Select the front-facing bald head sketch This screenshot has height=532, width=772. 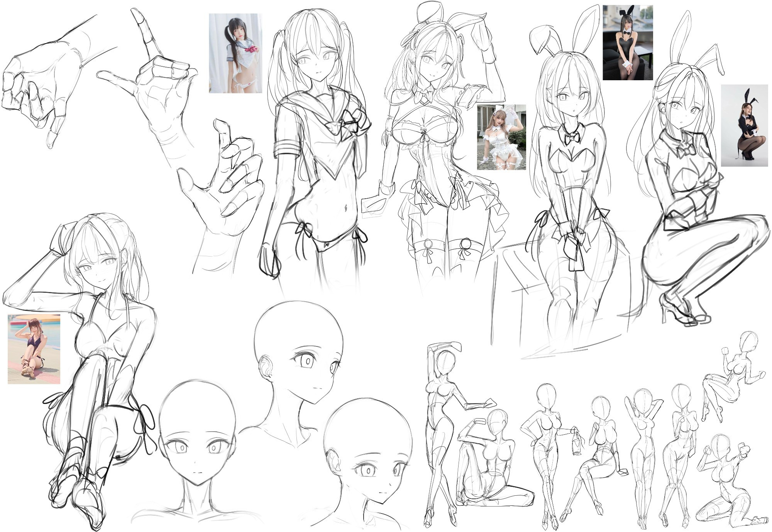coord(197,451)
